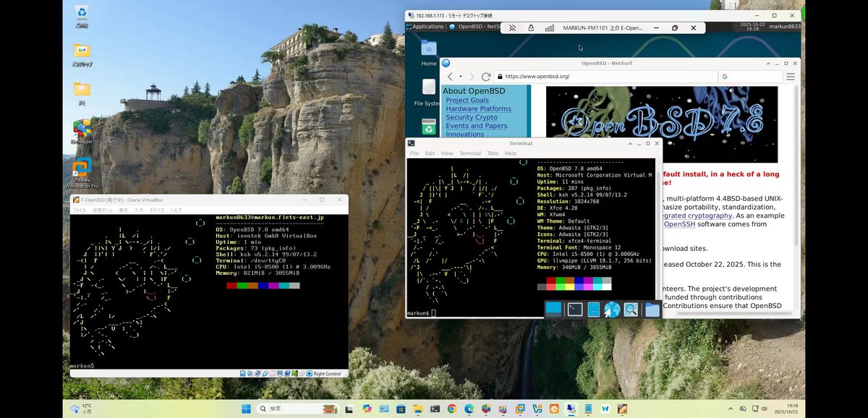
Task: Open the green Trash icon on the Xfce desktop
Action: tap(429, 127)
